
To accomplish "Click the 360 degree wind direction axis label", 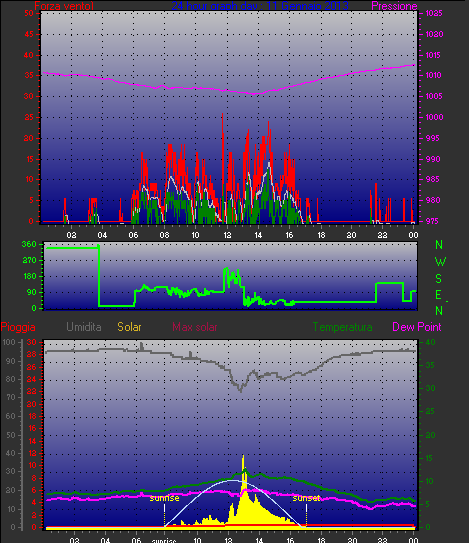I will point(29,244).
